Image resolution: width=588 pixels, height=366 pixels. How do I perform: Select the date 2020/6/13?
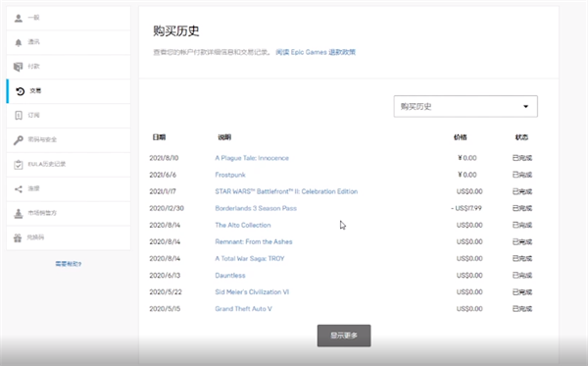point(165,276)
